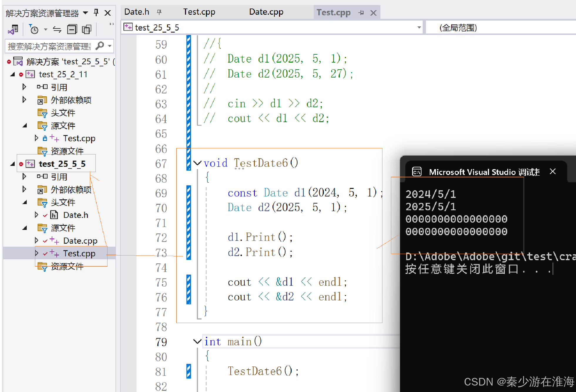Collapse the TestDate6 function code block
Image resolution: width=576 pixels, height=392 pixels.
coord(197,163)
